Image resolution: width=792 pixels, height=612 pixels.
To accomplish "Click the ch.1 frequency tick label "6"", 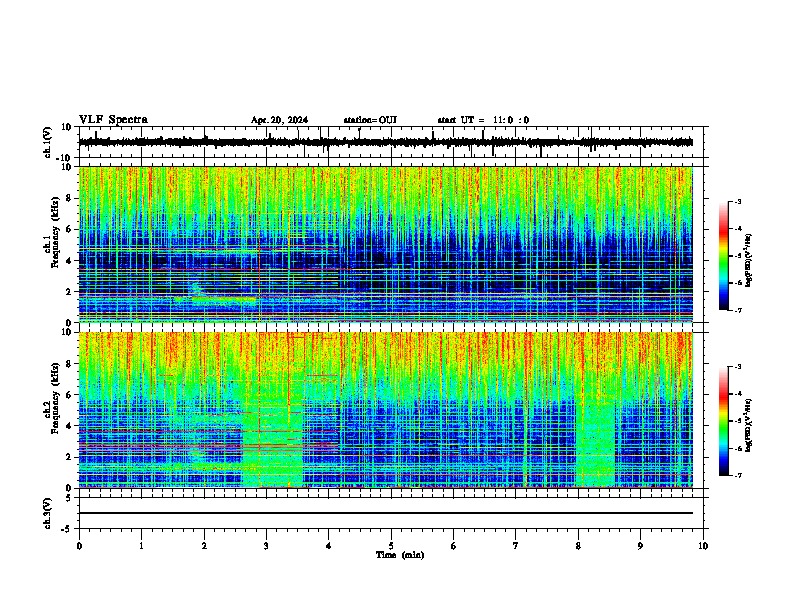I will pos(70,230).
